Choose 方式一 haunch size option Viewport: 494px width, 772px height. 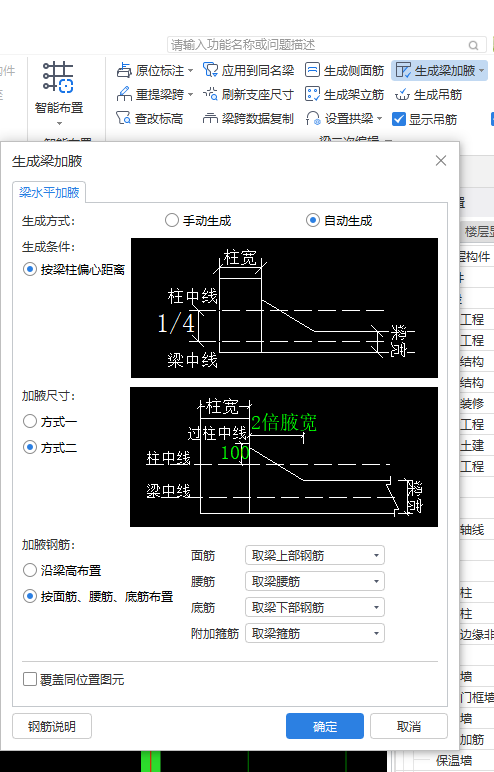pyautogui.click(x=50, y=421)
